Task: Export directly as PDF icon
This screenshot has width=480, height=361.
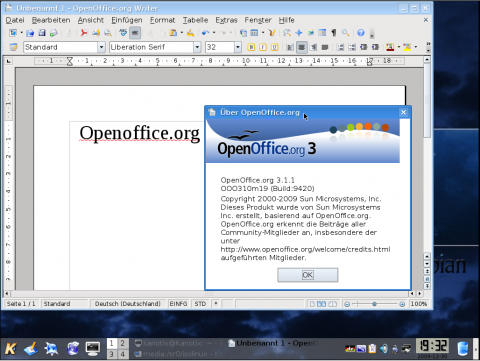Action: 83,33
